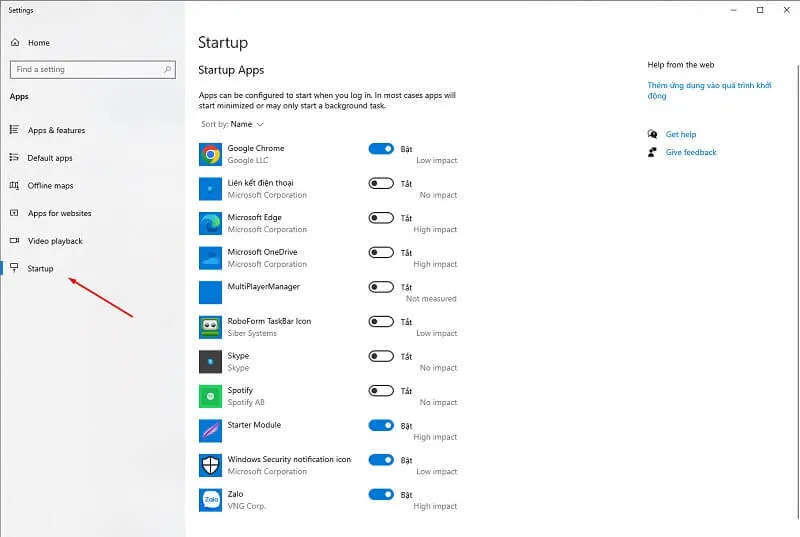Viewport: 800px width, 537px height.
Task: Click the Get help link
Action: (x=680, y=134)
